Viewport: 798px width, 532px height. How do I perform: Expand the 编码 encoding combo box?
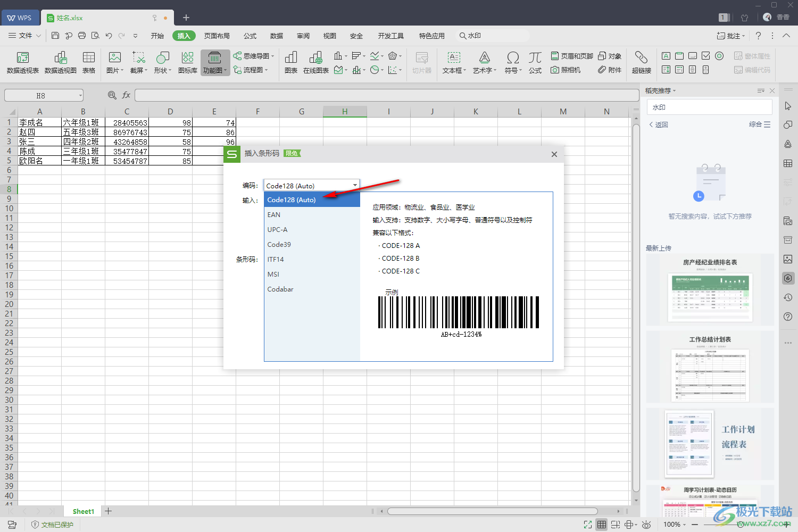pyautogui.click(x=354, y=186)
